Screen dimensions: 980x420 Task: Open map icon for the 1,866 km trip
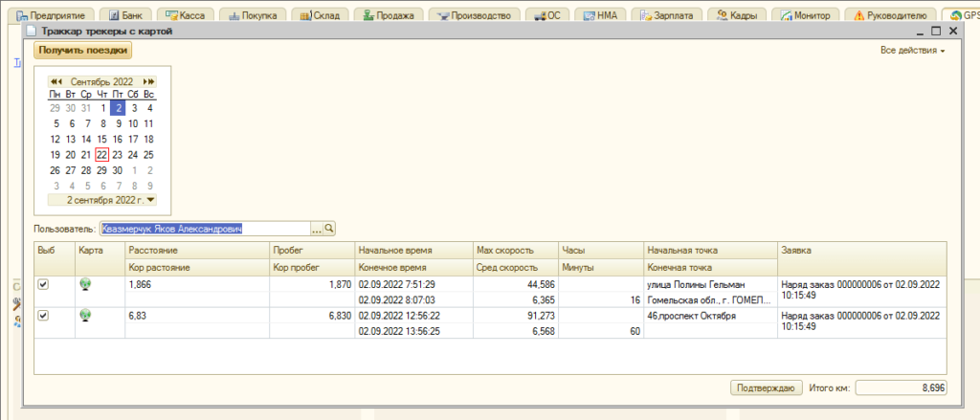tap(85, 284)
